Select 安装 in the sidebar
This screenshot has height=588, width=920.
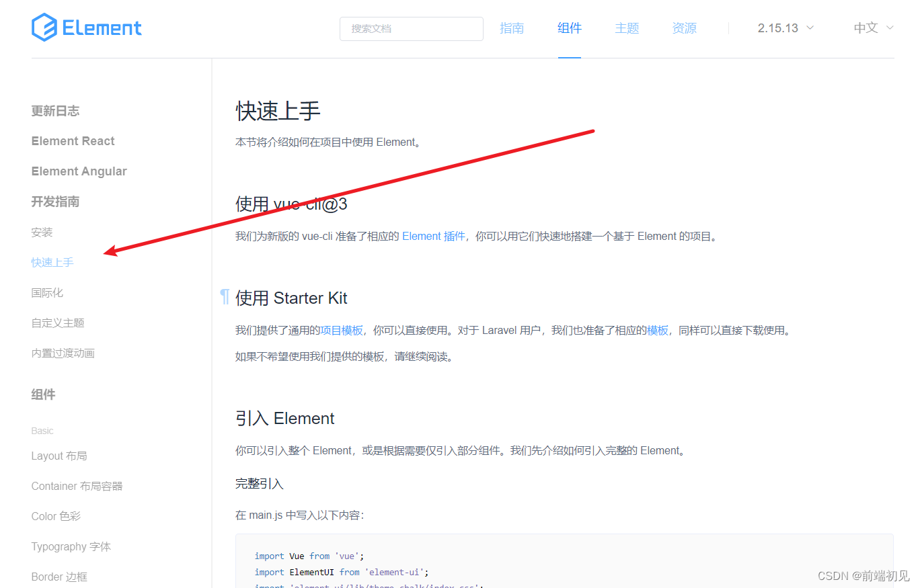tap(42, 233)
